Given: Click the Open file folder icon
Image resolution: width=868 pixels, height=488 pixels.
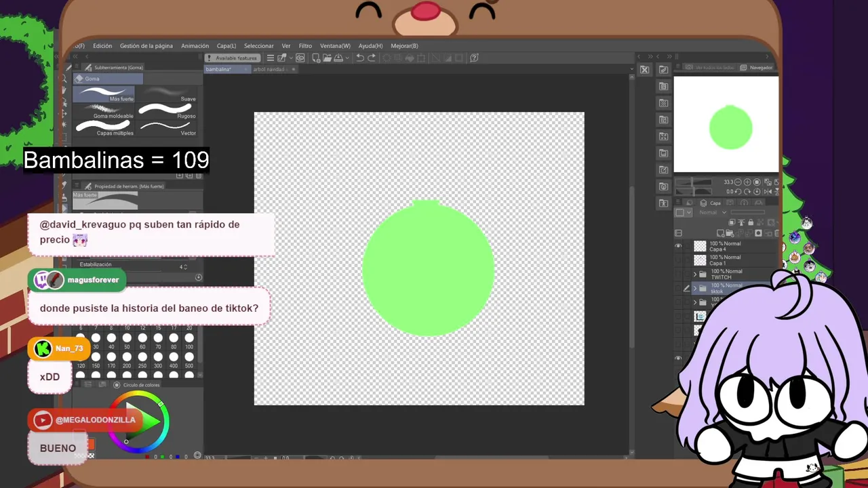Looking at the screenshot, I should (x=327, y=58).
